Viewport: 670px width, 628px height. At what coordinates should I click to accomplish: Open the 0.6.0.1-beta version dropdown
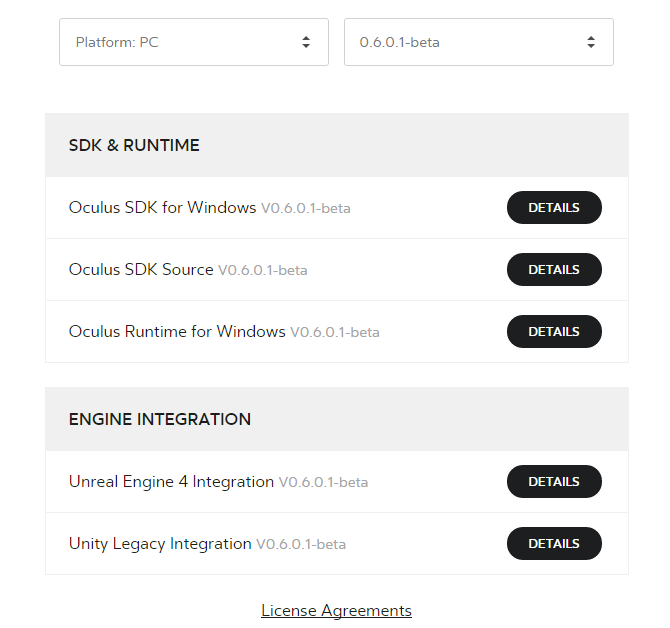478,42
